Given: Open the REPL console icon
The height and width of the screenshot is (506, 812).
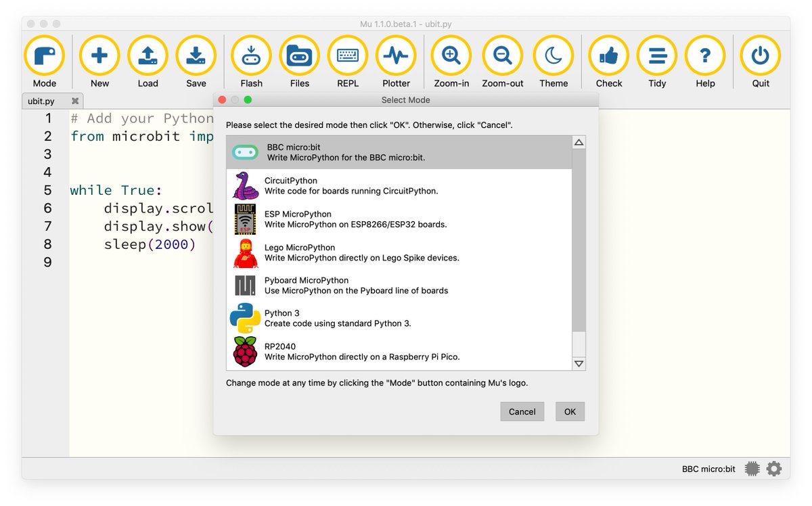Looking at the screenshot, I should point(347,55).
